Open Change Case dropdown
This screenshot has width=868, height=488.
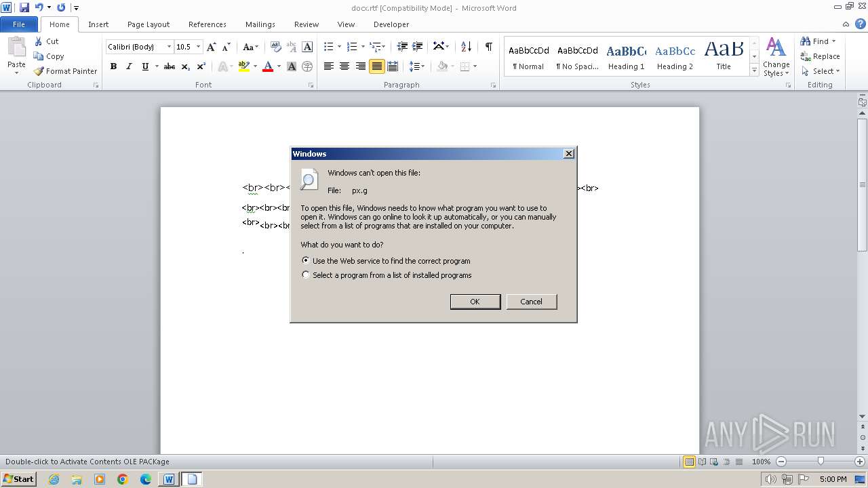[250, 47]
